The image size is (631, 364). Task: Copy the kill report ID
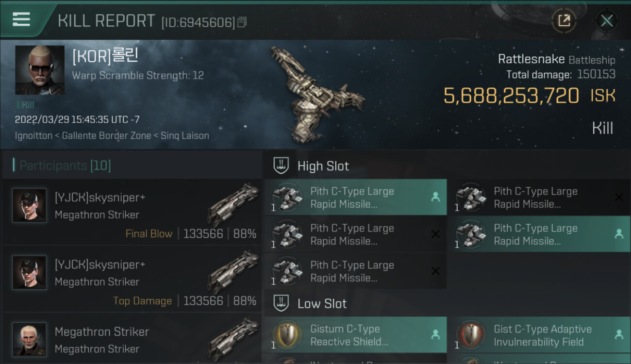(242, 22)
